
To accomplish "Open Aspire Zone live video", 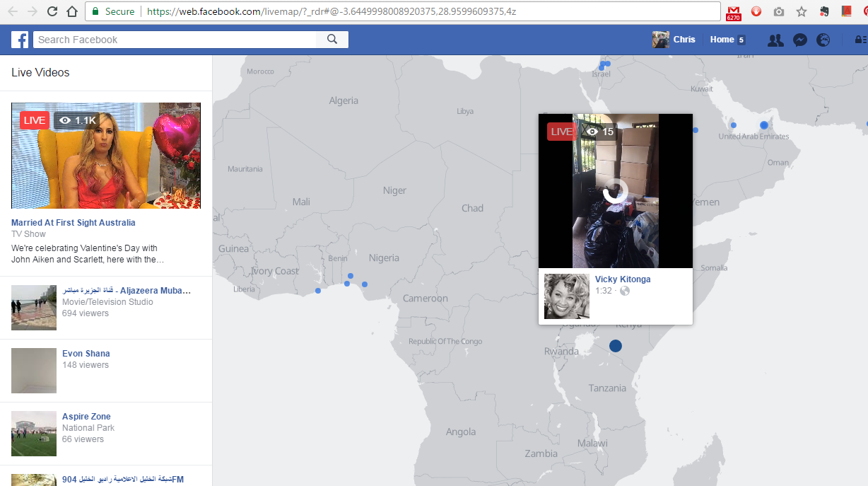I will click(86, 417).
